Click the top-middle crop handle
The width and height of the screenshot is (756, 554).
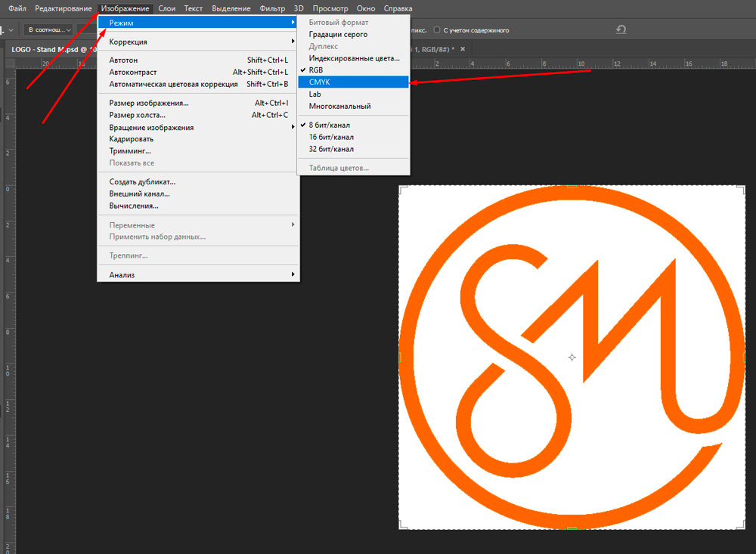coord(572,186)
